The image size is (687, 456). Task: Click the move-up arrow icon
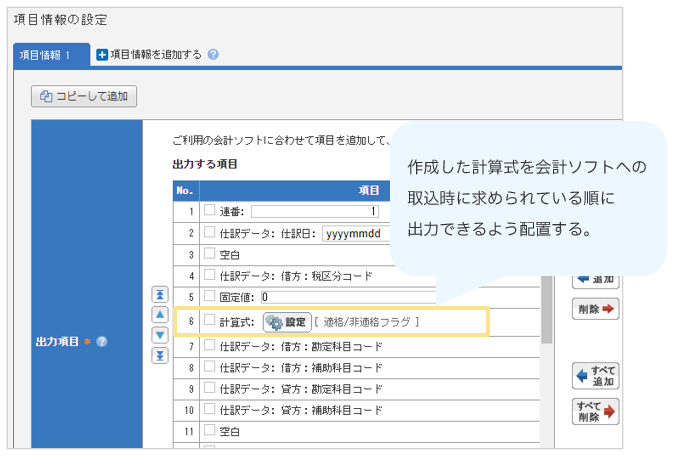[x=159, y=314]
